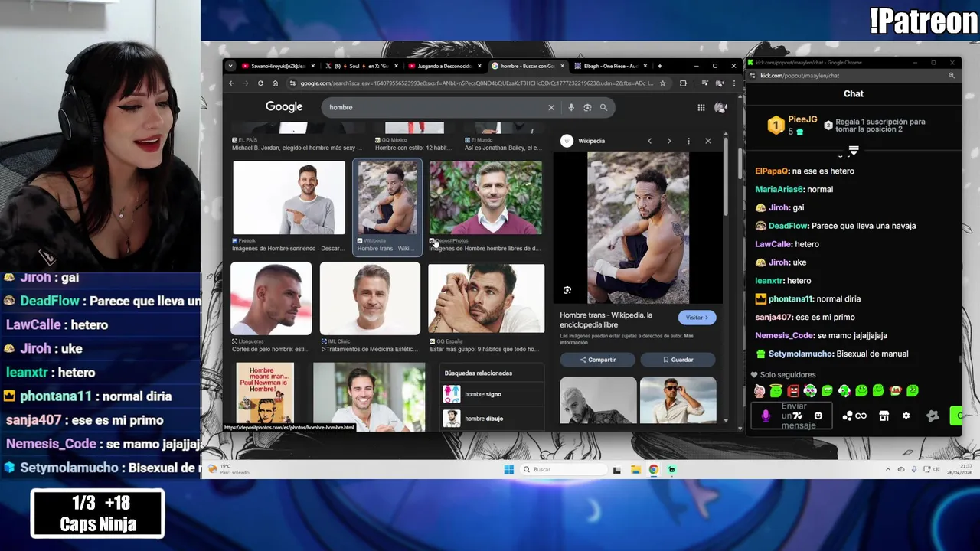The height and width of the screenshot is (551, 980).
Task: Open Paul Newman 'Hombre' poster thumbnail
Action: [265, 393]
